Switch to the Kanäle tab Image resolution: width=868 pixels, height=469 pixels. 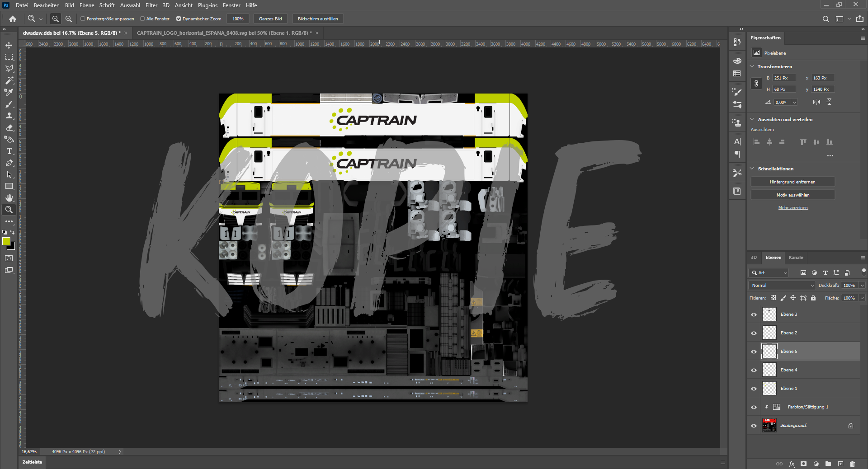pos(796,258)
